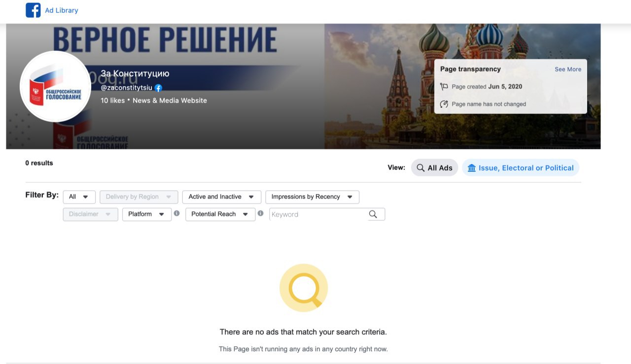Open Active and Inactive dropdown
This screenshot has width=631, height=364.
coord(221,197)
